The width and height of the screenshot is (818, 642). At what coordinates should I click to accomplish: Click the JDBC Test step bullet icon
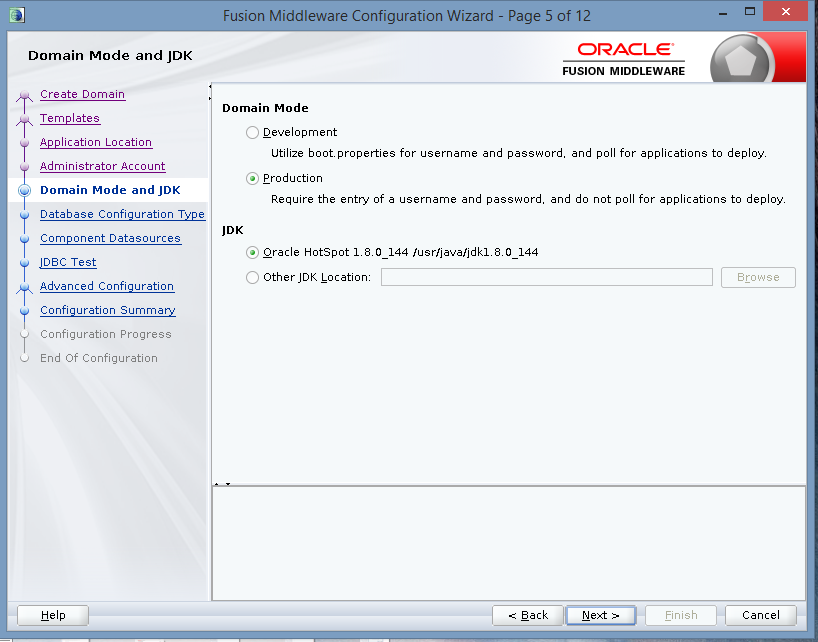pyautogui.click(x=24, y=262)
